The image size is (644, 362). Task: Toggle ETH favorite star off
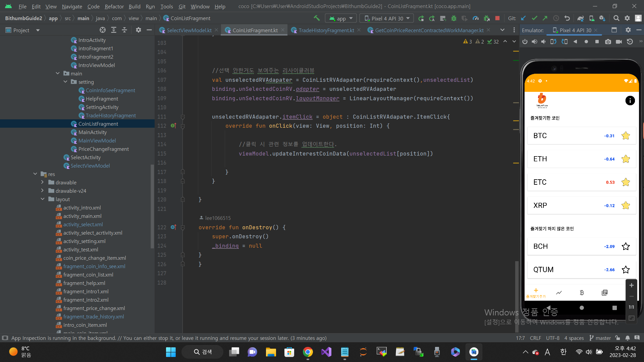(x=626, y=159)
